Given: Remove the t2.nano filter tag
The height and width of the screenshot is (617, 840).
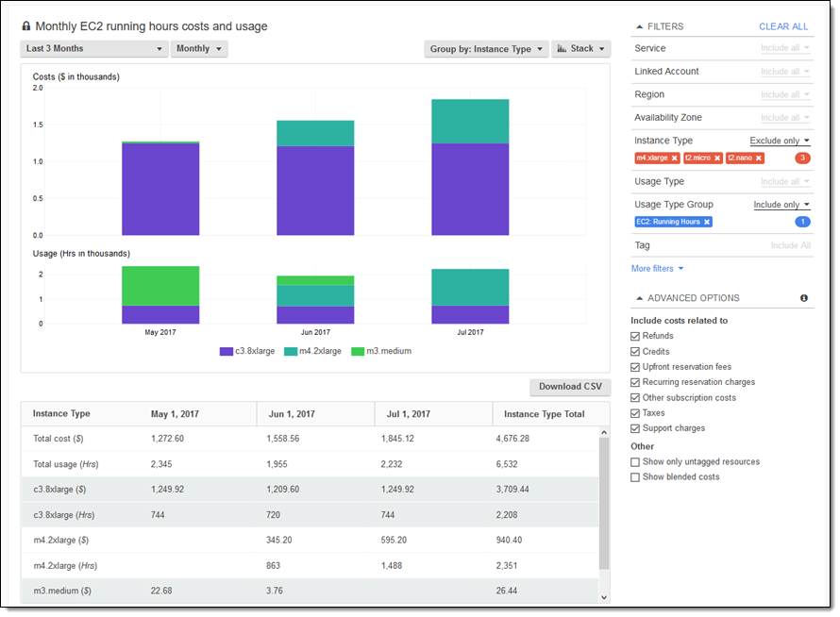Looking at the screenshot, I should pos(758,158).
